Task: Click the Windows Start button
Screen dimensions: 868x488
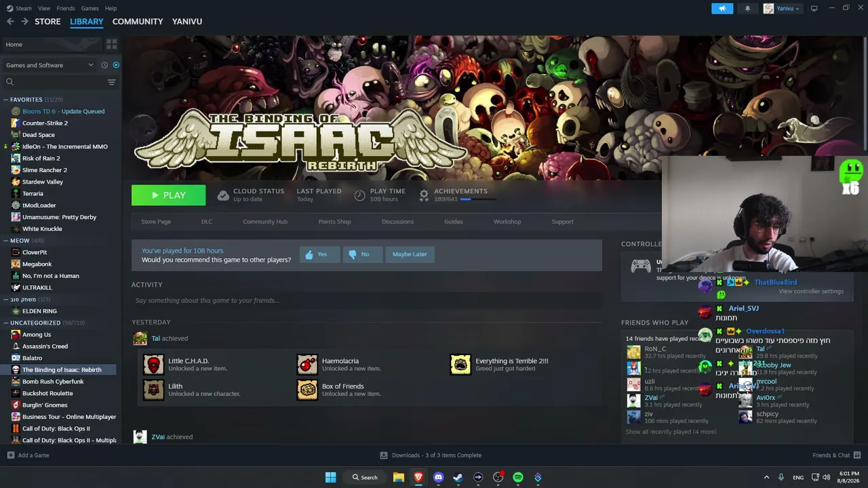Action: [330, 477]
